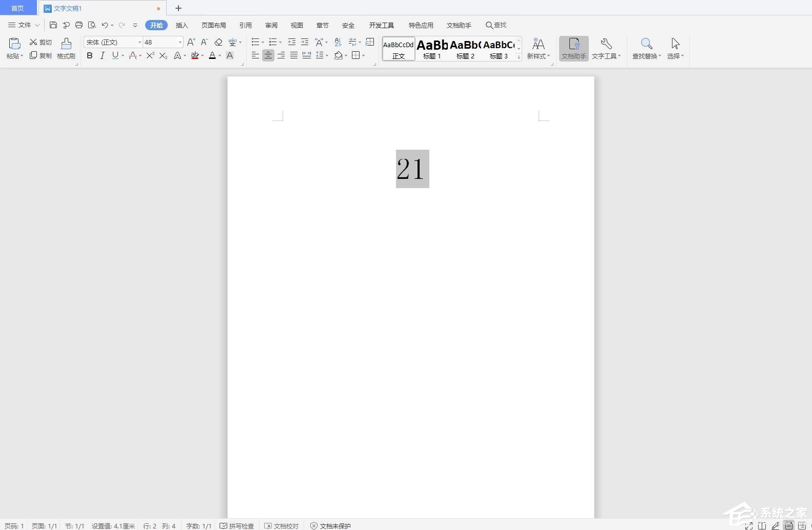Image resolution: width=812 pixels, height=530 pixels.
Task: Click the Format Painter (格式刷) icon
Action: pyautogui.click(x=66, y=49)
